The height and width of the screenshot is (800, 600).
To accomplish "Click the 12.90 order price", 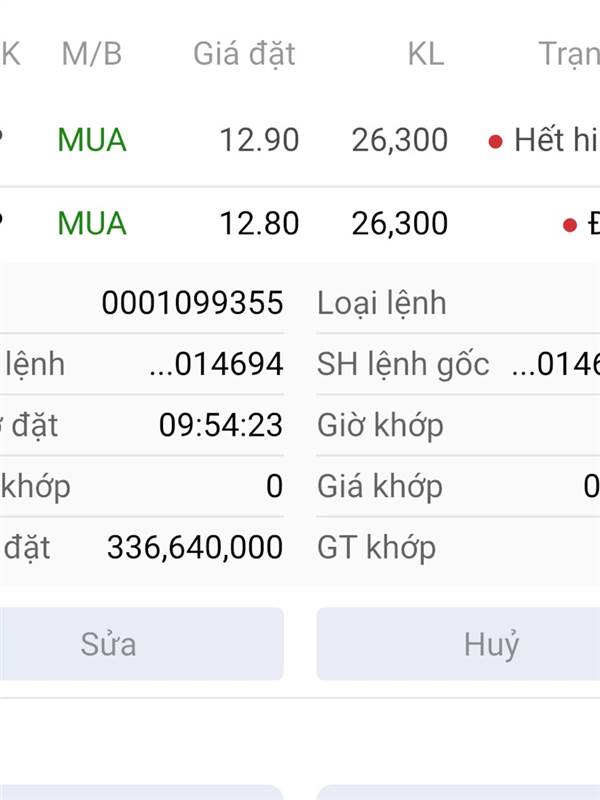I will 259,141.
